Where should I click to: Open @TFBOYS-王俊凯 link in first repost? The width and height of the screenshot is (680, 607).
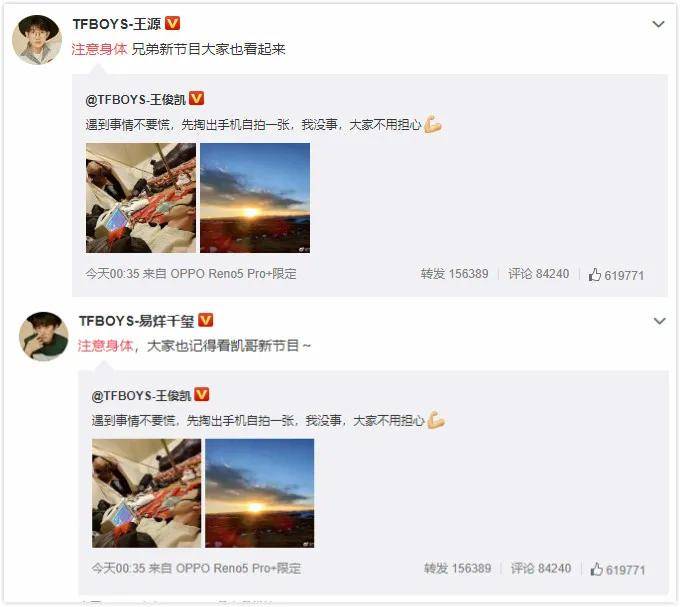136,100
